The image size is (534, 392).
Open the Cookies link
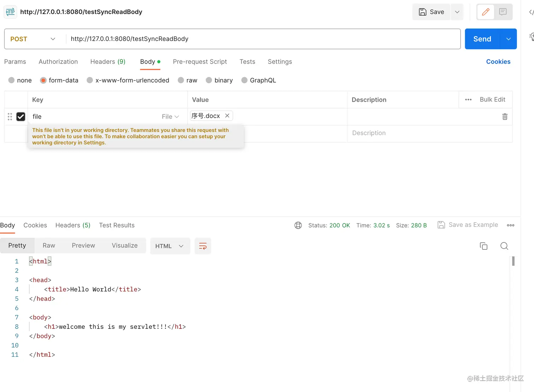coord(498,62)
